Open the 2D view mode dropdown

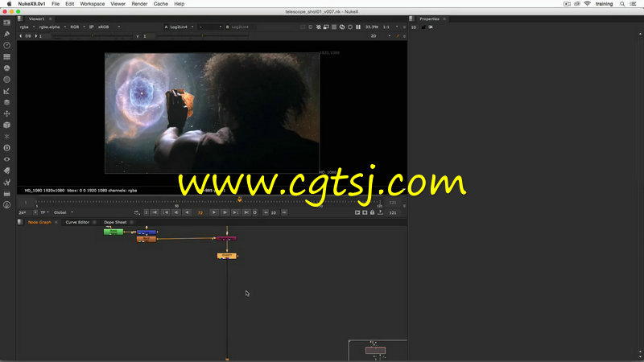pyautogui.click(x=380, y=36)
